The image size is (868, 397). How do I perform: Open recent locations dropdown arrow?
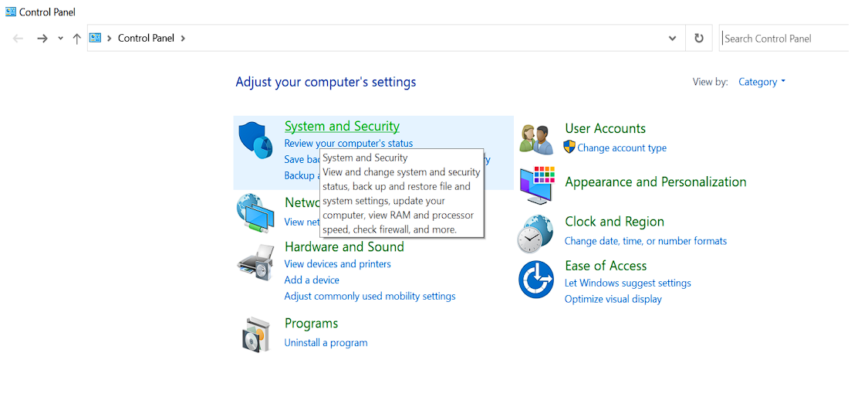(x=60, y=39)
